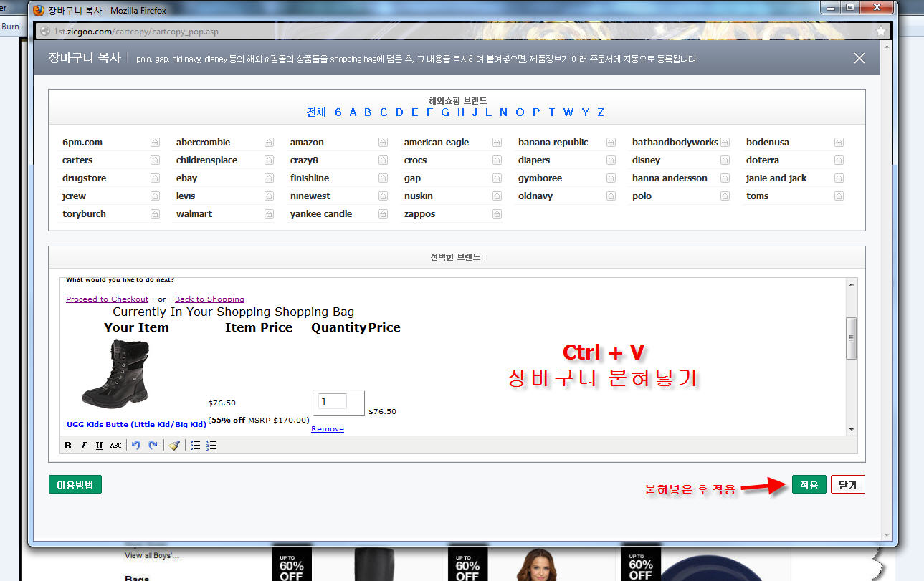Click the UGG boot product image
This screenshot has height=581, width=924.
tap(115, 373)
